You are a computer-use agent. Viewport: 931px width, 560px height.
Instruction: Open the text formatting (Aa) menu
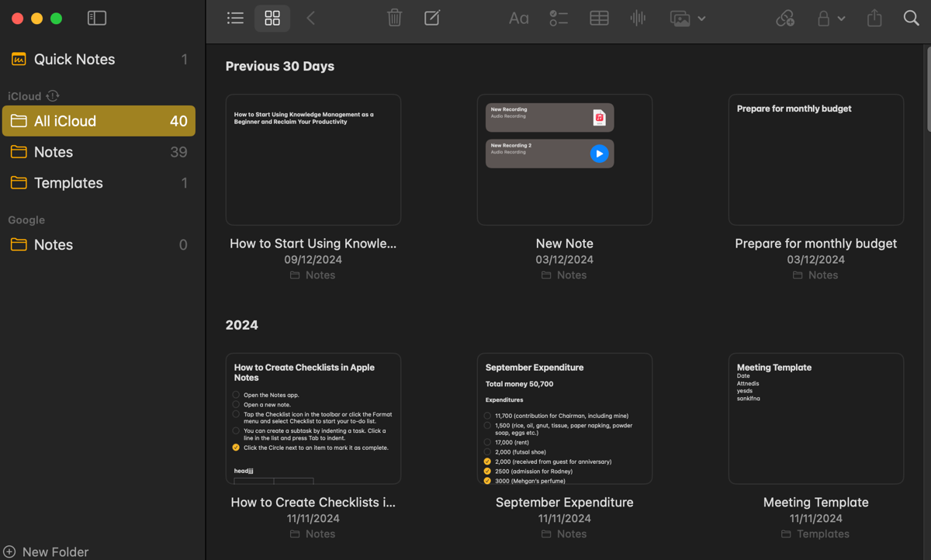coord(518,18)
